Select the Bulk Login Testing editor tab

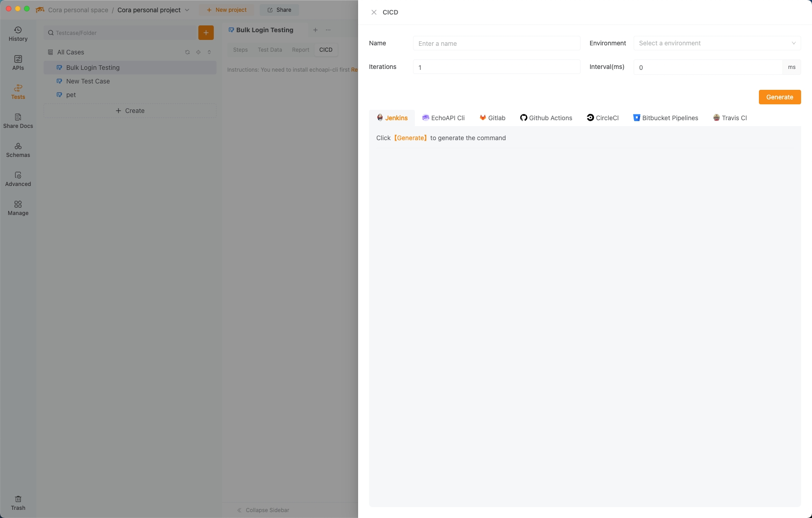click(x=261, y=30)
